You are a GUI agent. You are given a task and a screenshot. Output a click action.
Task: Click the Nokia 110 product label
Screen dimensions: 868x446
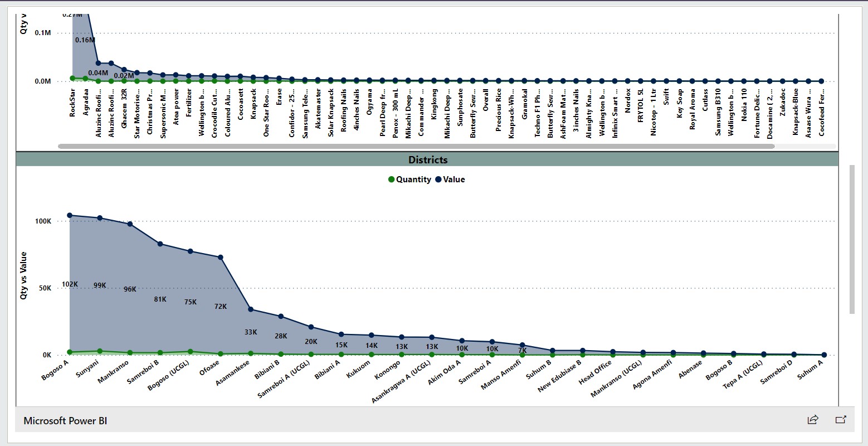pos(744,105)
